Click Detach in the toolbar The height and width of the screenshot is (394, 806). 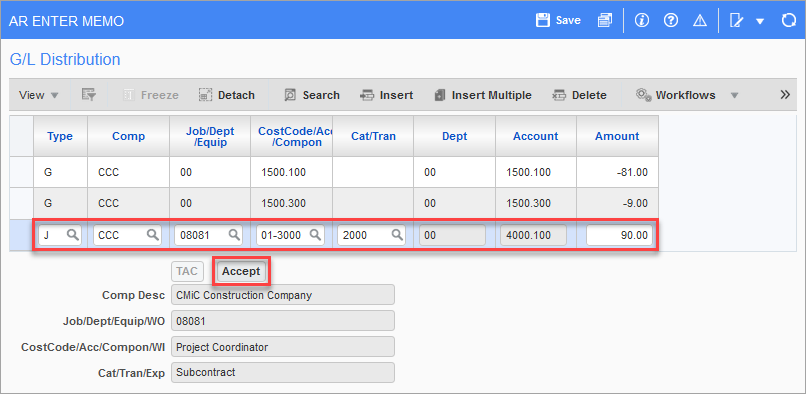(x=227, y=95)
